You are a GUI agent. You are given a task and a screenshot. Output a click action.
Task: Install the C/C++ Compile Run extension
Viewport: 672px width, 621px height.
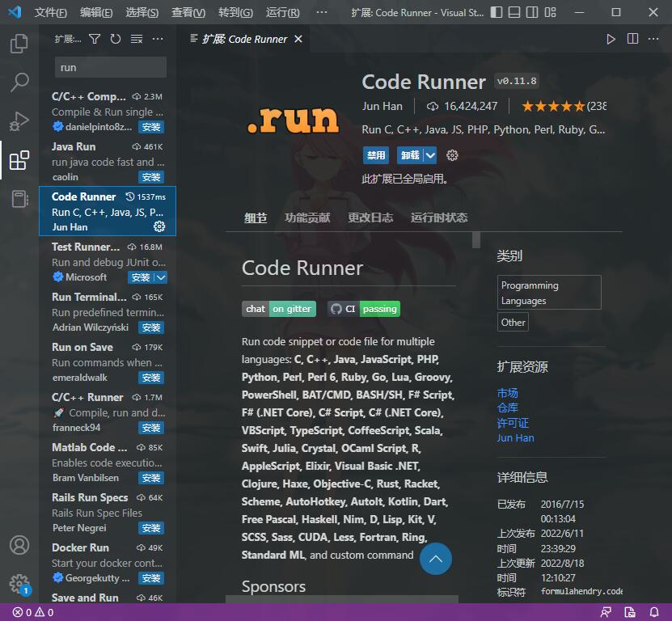151,127
